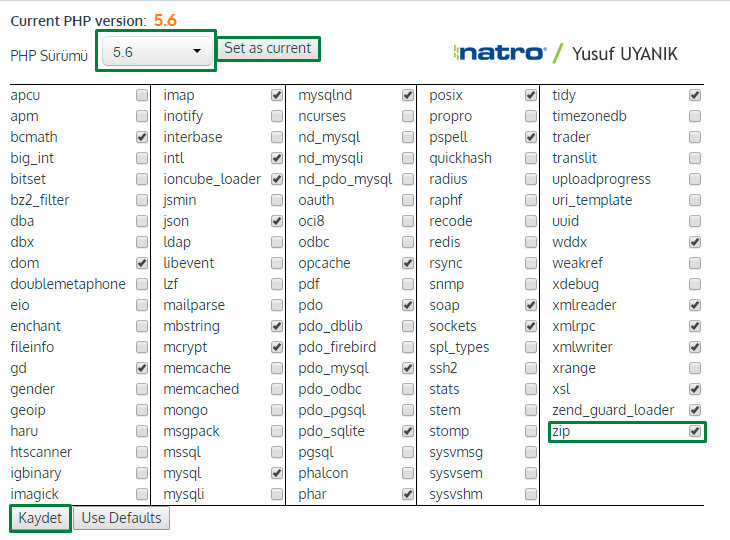The width and height of the screenshot is (730, 540).
Task: Open the PHP Sürümü version dropdown
Action: pyautogui.click(x=156, y=52)
